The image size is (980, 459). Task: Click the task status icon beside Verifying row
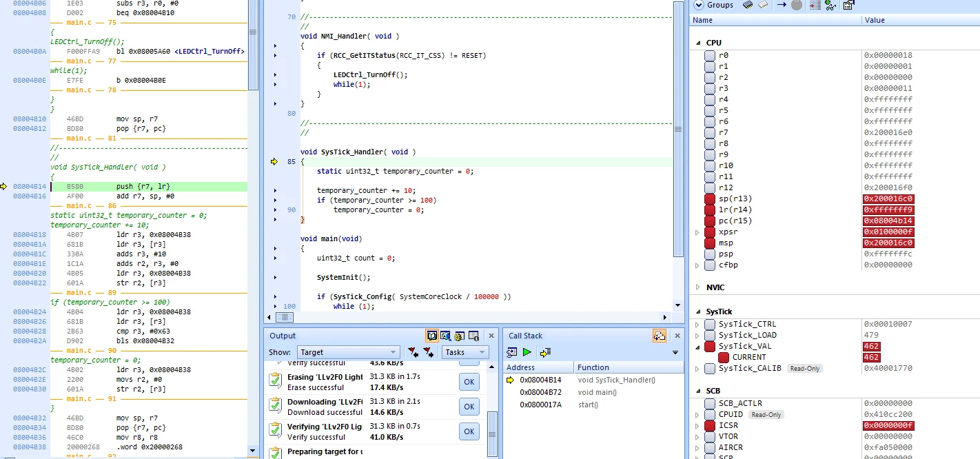coord(275,431)
